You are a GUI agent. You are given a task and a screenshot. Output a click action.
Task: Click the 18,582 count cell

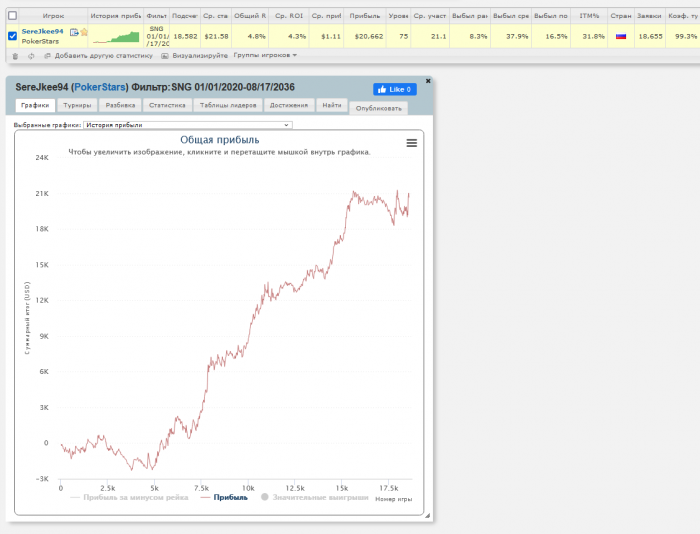click(x=185, y=36)
